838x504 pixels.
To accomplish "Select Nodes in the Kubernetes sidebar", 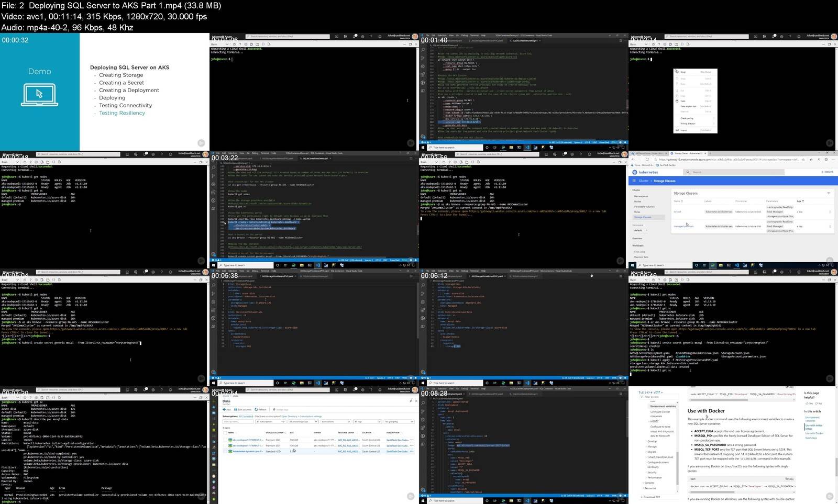I will (637, 201).
